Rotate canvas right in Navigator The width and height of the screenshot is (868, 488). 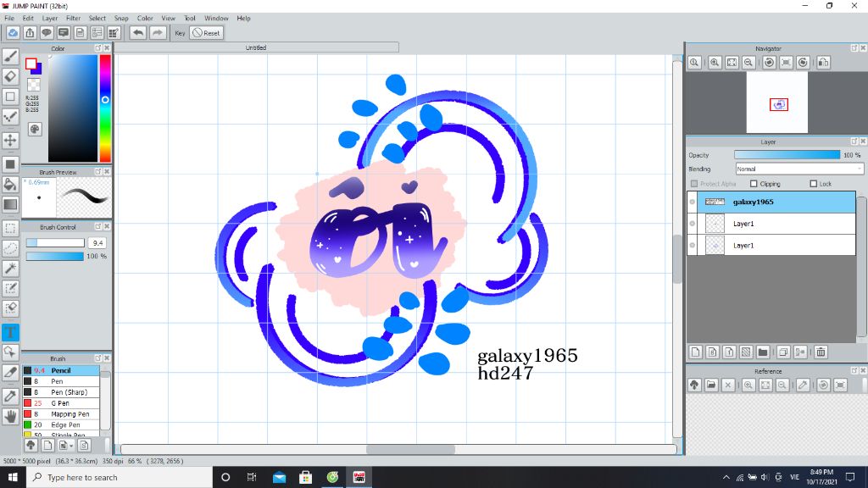(x=804, y=63)
